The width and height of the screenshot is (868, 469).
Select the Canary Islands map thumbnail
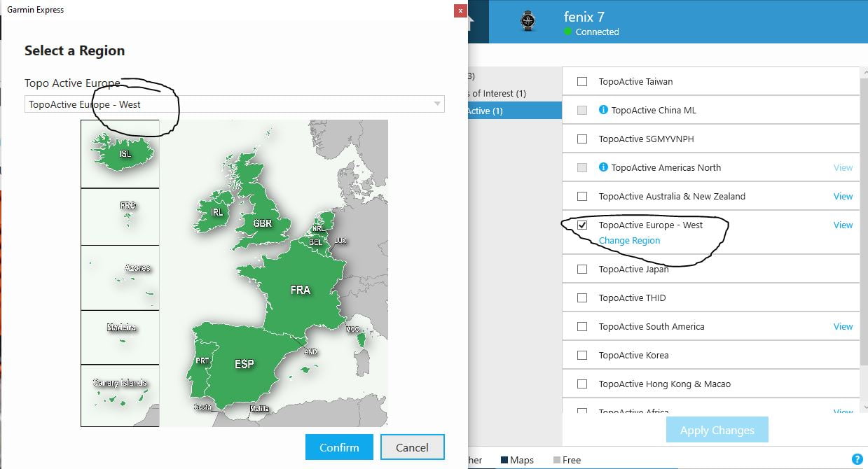[x=120, y=395]
